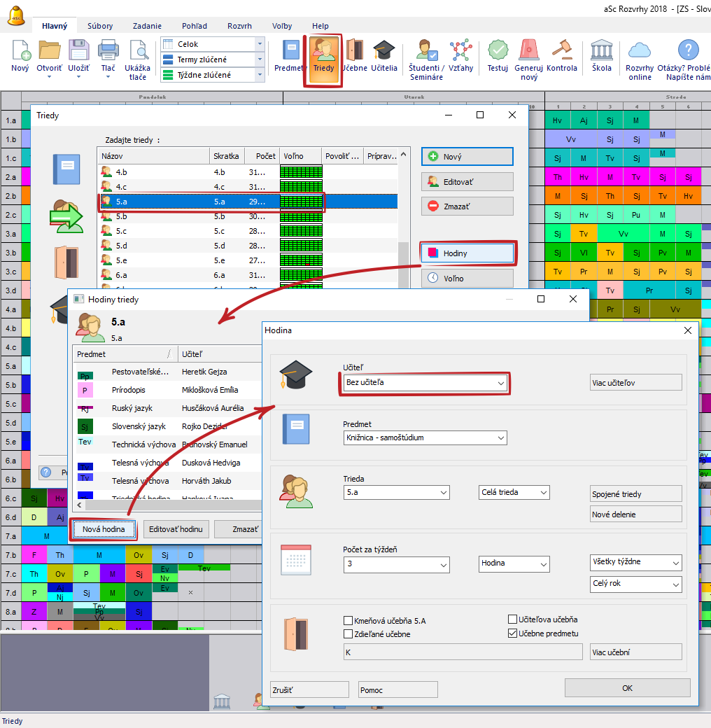Open the Predmet subject dropdown

[500, 437]
